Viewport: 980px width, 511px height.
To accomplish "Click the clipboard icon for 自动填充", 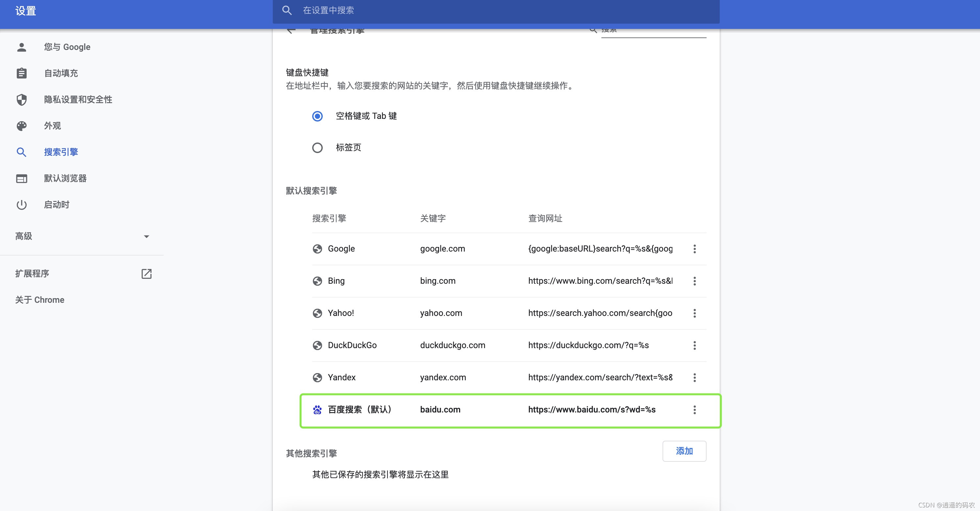I will tap(22, 73).
